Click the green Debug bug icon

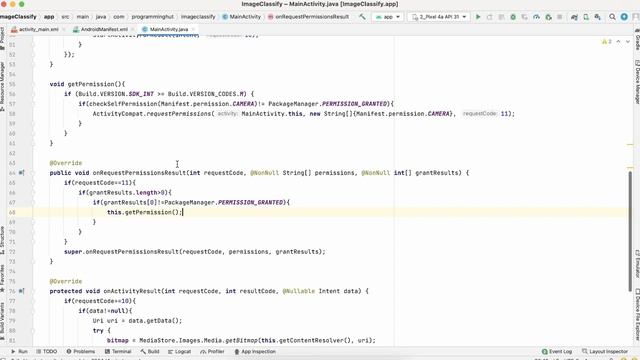pyautogui.click(x=513, y=17)
